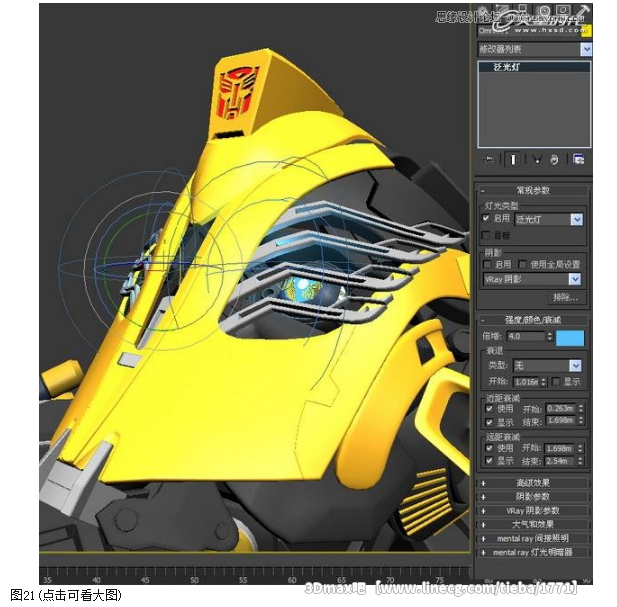Click the 远距衰减 开始 spinner arrows
Image resolution: width=617 pixels, height=607 pixels.
coord(580,448)
